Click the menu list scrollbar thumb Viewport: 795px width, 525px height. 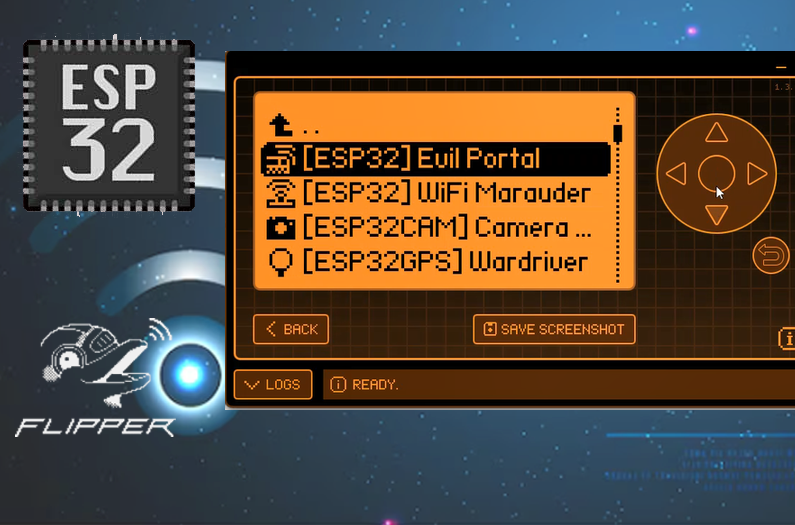[618, 134]
